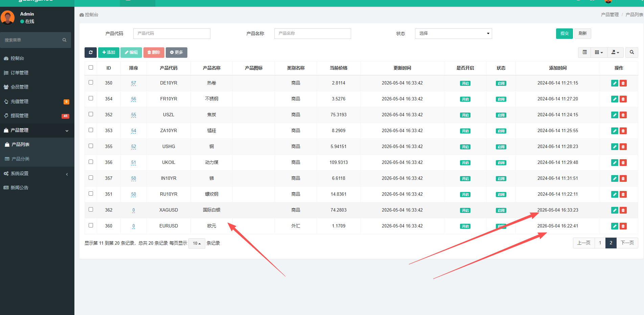Click the 刷新 reset button
644x315 pixels.
click(582, 33)
